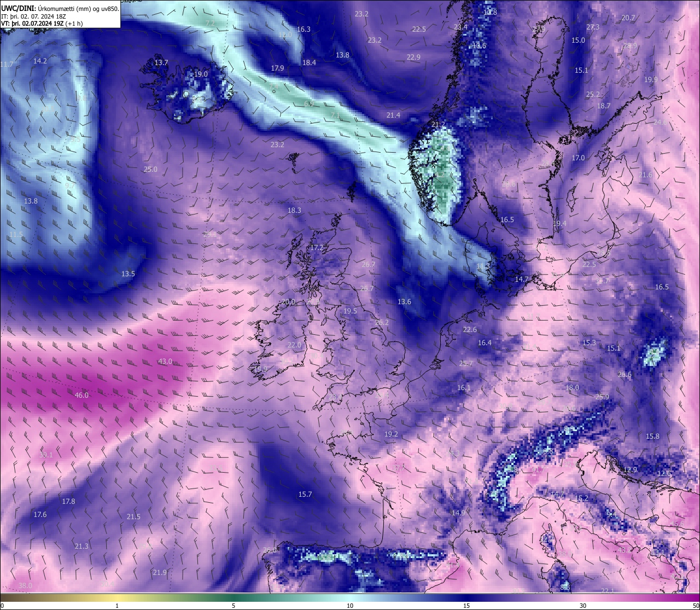
Task: Click the 18.0 value over central Europe
Action: [x=572, y=388]
